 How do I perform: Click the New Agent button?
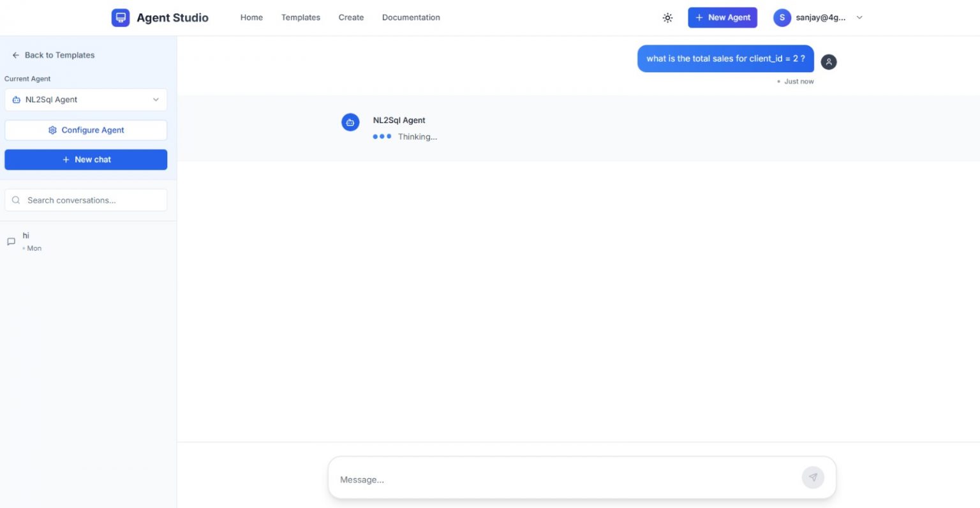[722, 17]
